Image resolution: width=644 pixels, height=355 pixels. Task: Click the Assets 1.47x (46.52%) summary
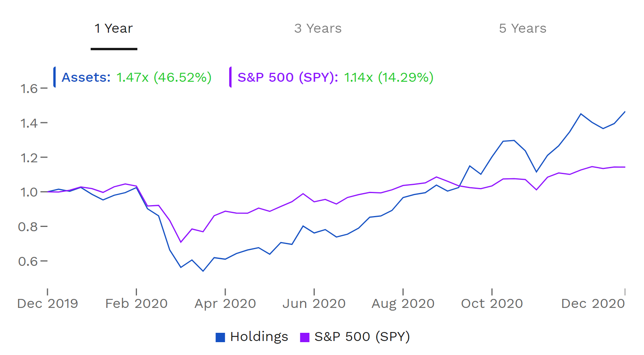tap(137, 77)
